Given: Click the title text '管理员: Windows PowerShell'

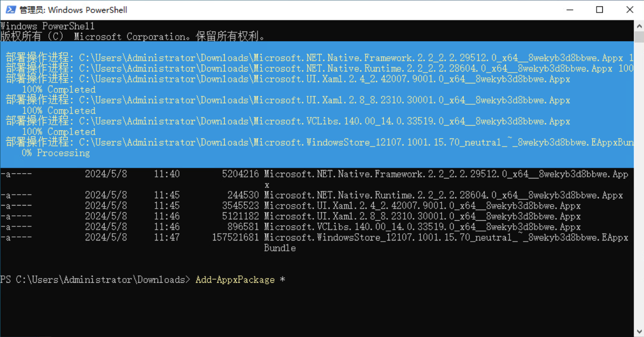Looking at the screenshot, I should click(73, 10).
